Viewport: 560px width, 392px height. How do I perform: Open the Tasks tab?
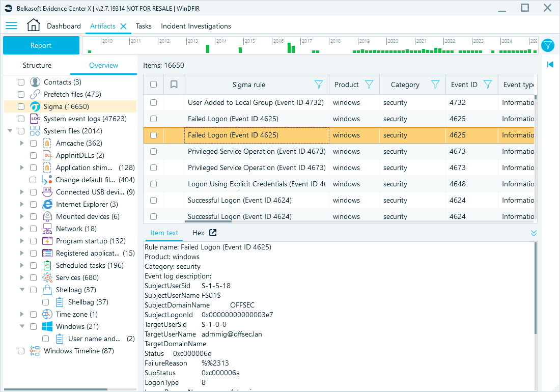144,26
